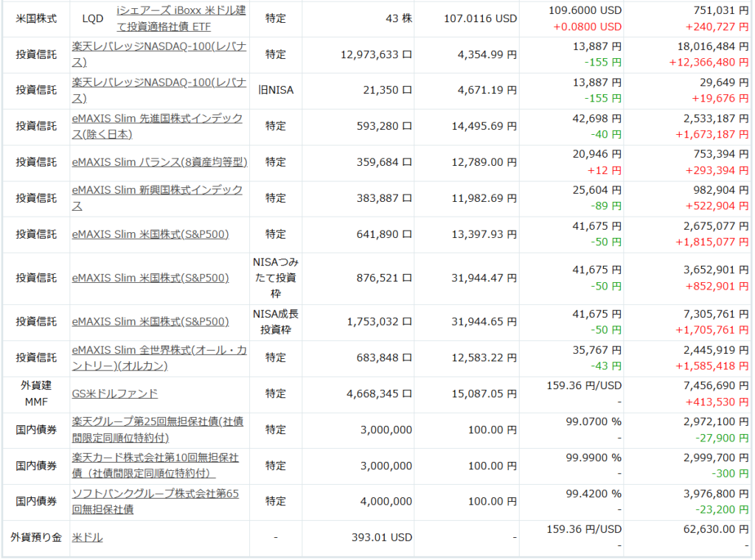This screenshot has width=755, height=560.
Task: Open eMAXIS Slim 米国株式(S&P500) in the 特定 row
Action: [150, 234]
